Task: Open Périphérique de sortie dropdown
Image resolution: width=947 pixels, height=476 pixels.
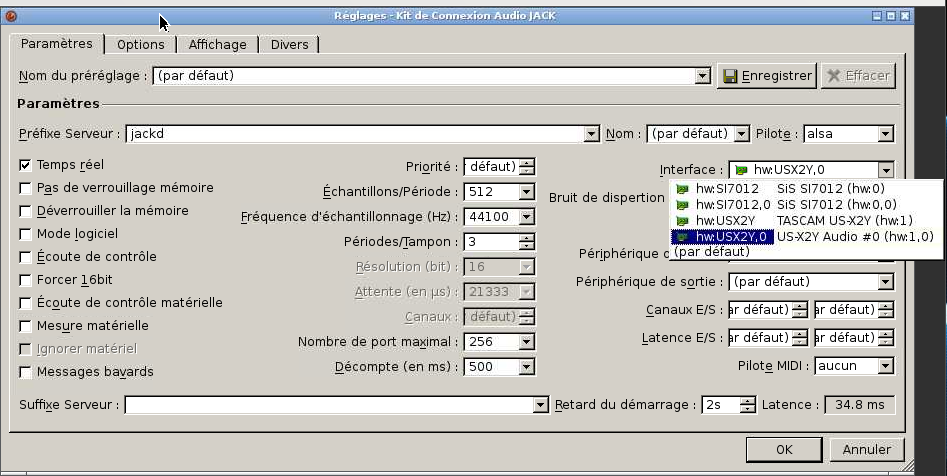Action: pyautogui.click(x=885, y=282)
